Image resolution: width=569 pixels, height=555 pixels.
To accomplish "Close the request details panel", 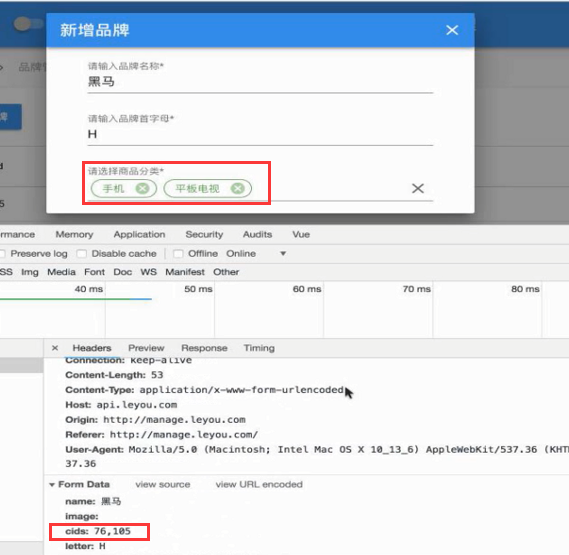I will click(x=55, y=348).
